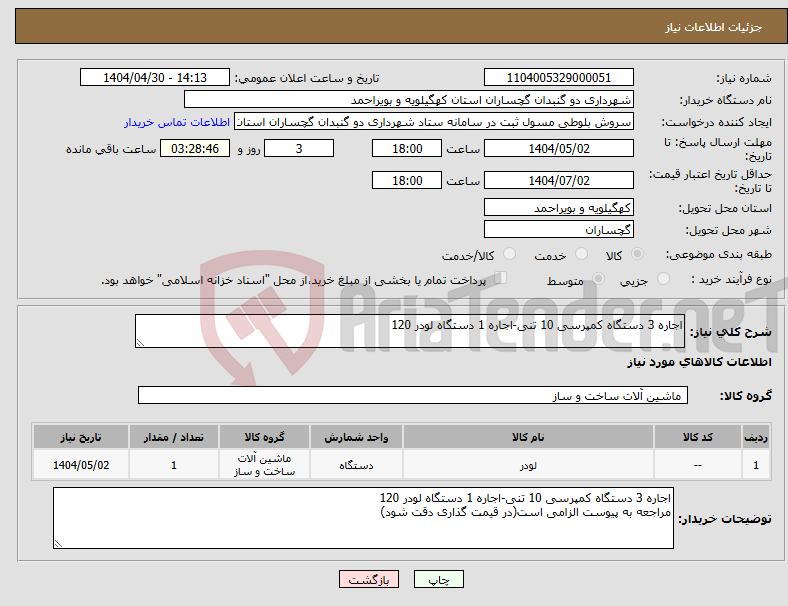The width and height of the screenshot is (788, 606).
Task: Click the general description text area
Action: click(410, 331)
